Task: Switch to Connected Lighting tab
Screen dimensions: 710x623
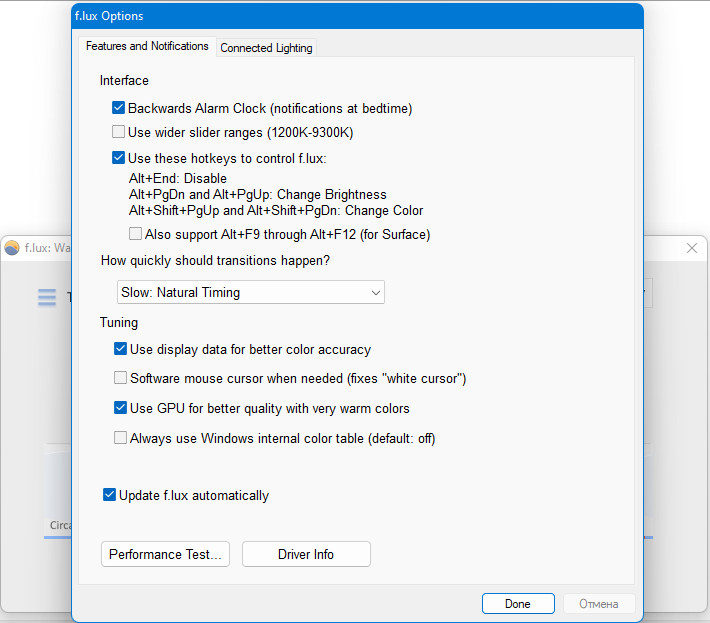Action: (x=266, y=47)
